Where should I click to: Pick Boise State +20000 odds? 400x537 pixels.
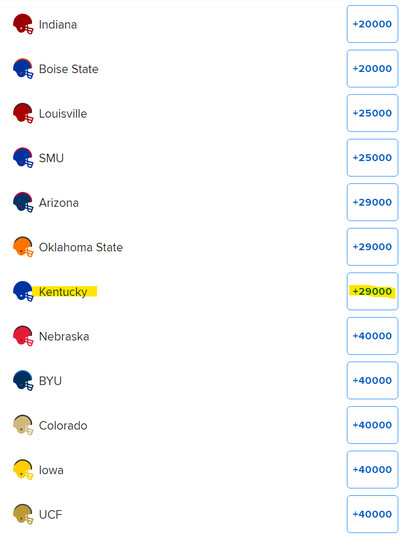click(x=372, y=68)
